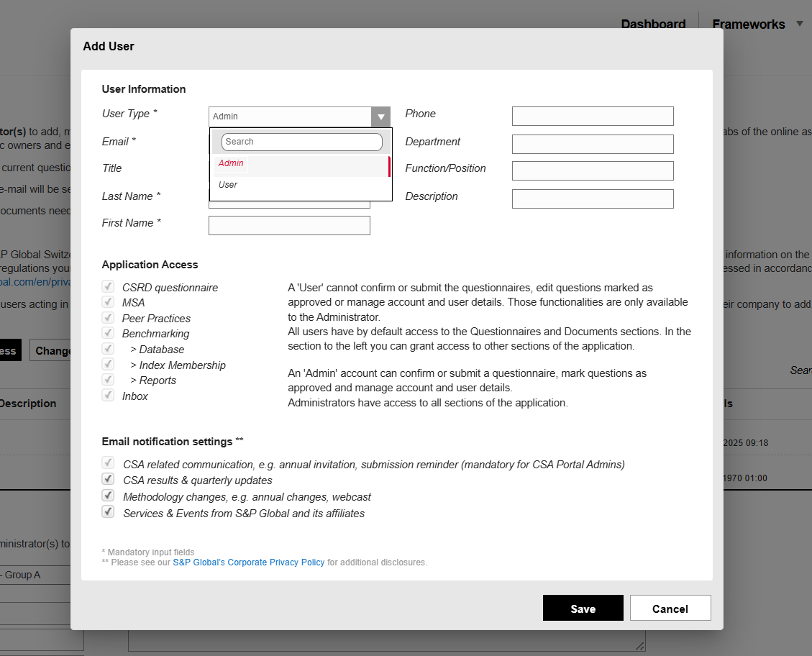812x656 pixels.
Task: Click the Search field in the dropdown
Action: pos(302,142)
